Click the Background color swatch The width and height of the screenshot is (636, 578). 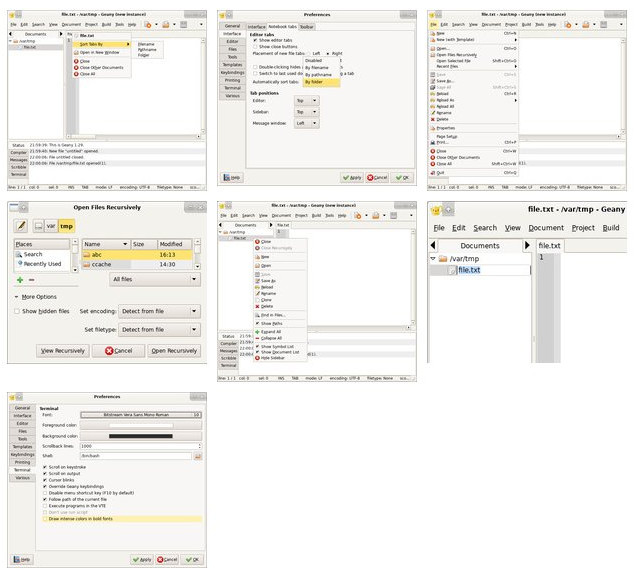pos(140,436)
